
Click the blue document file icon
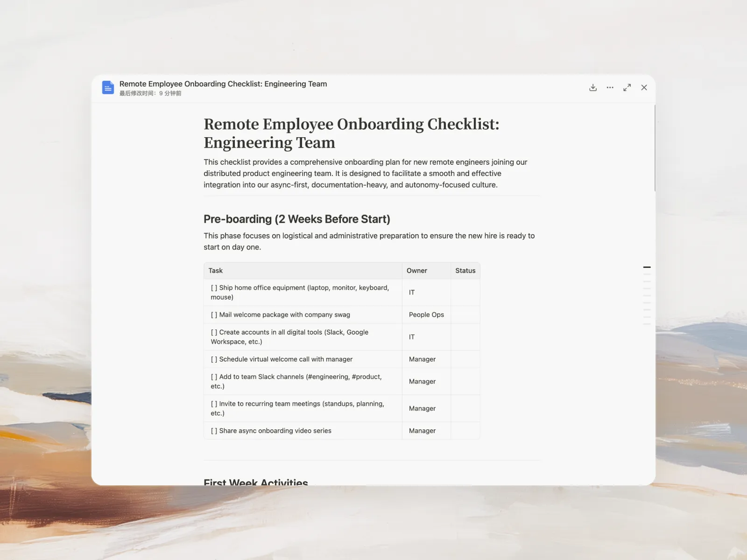pos(108,88)
